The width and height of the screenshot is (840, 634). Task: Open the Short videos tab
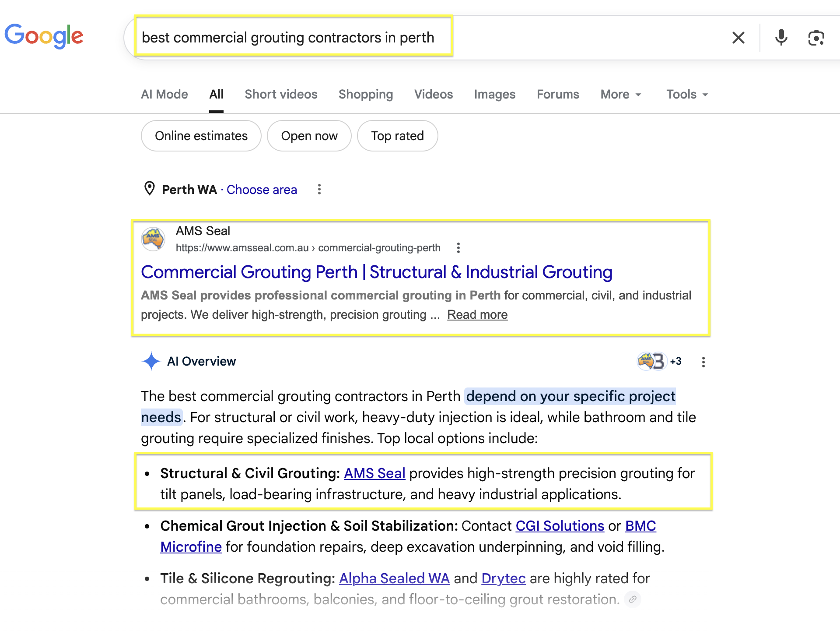(x=281, y=94)
